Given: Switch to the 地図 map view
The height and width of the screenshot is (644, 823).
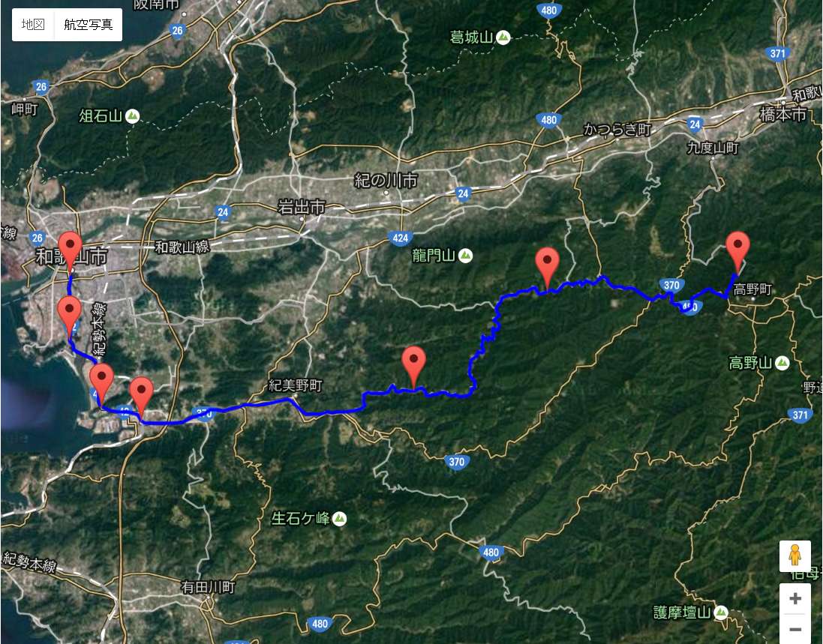Looking at the screenshot, I should pos(33,25).
